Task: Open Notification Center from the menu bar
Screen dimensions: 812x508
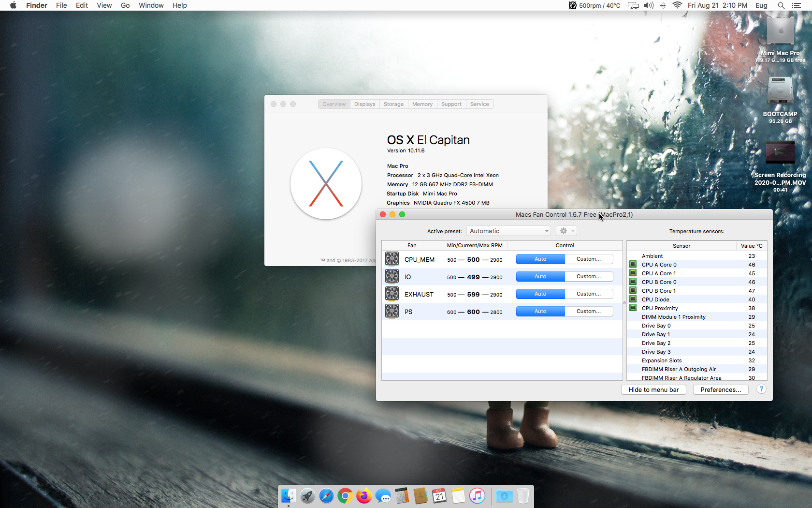Action: pos(797,5)
